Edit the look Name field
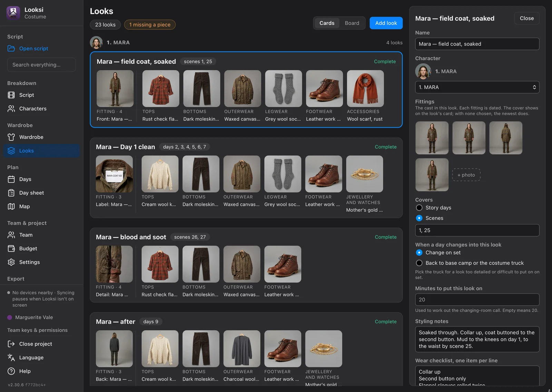552x392 pixels. tap(477, 44)
